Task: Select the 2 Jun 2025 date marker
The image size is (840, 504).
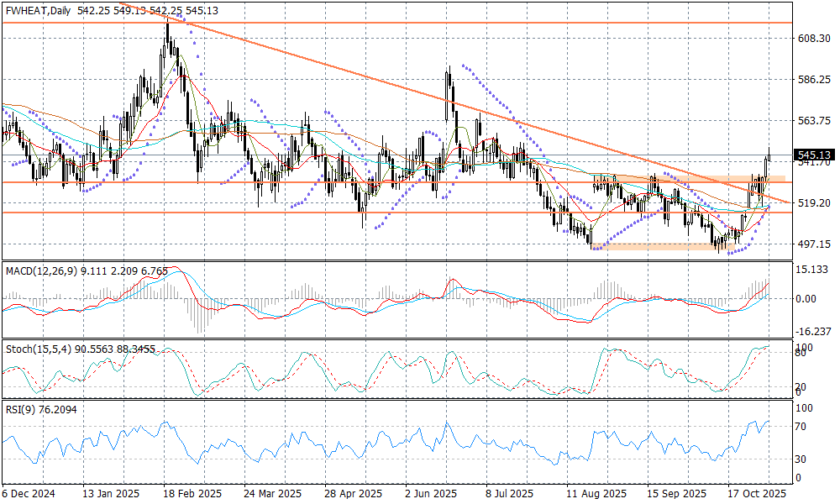Action: click(431, 494)
